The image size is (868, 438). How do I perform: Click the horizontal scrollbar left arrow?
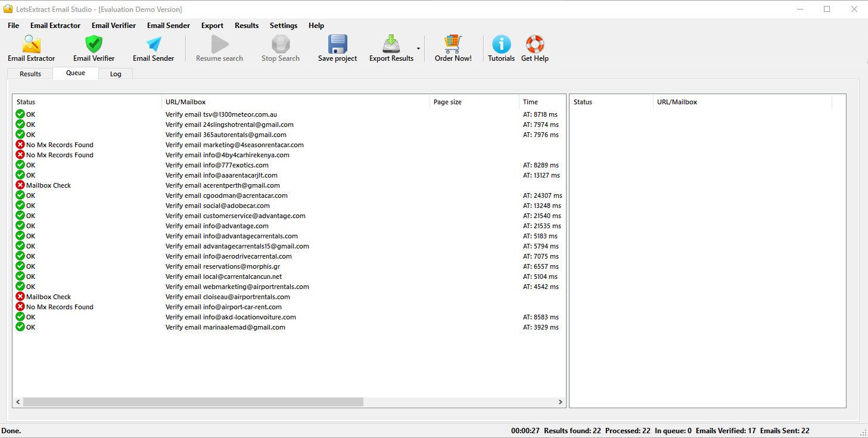point(18,402)
